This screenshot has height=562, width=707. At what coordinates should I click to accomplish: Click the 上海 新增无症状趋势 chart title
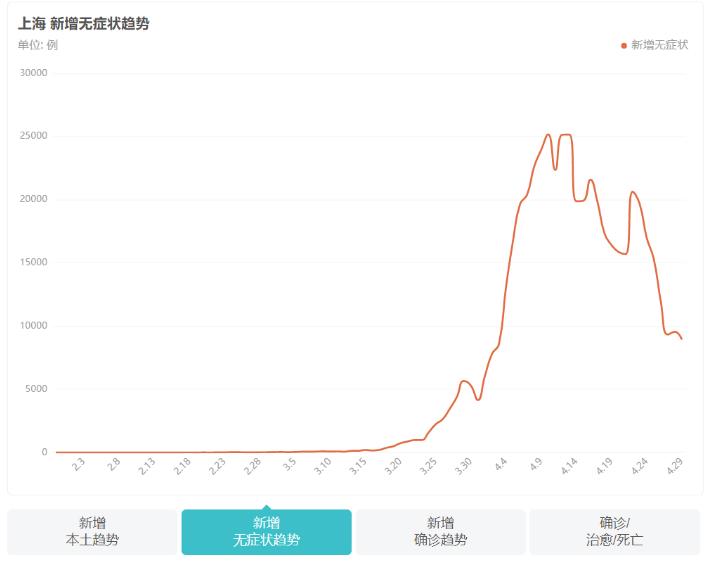[84, 23]
